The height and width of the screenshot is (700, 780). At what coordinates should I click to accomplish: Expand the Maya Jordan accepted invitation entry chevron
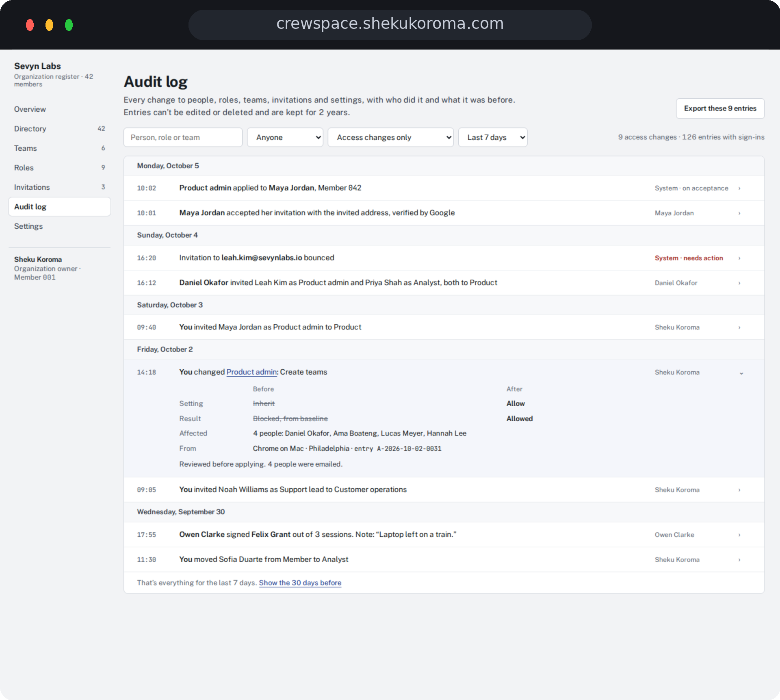(739, 213)
